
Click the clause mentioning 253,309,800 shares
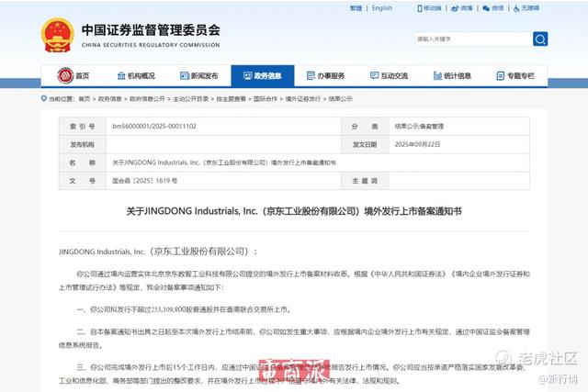click(x=184, y=309)
